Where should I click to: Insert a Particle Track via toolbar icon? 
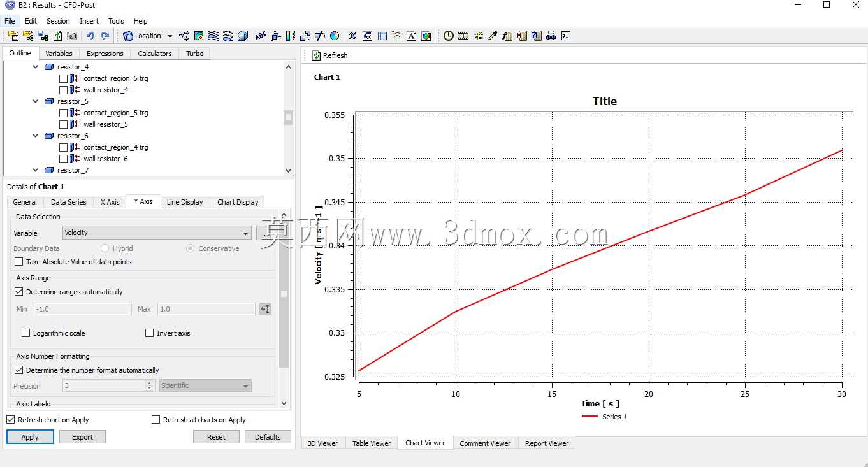point(228,36)
